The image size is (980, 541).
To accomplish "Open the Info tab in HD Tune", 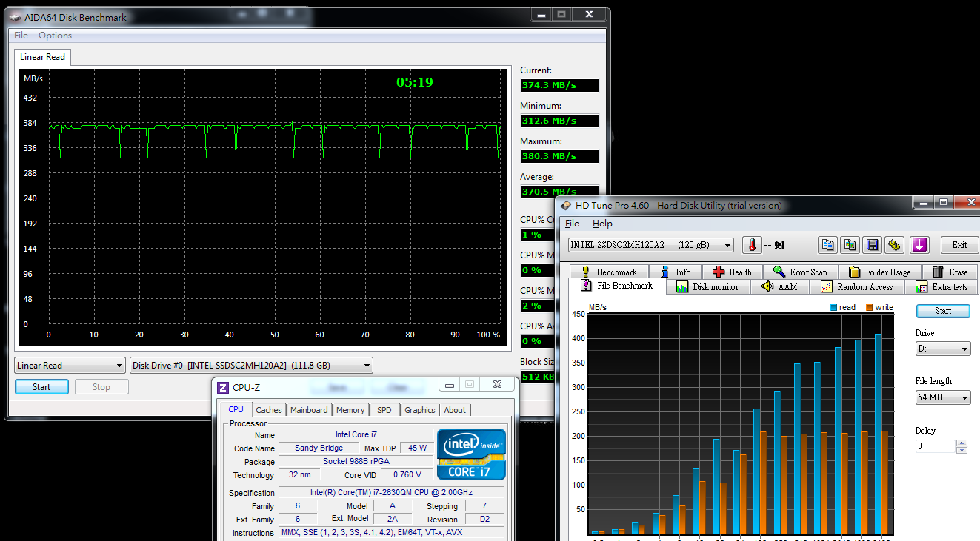I will [675, 272].
